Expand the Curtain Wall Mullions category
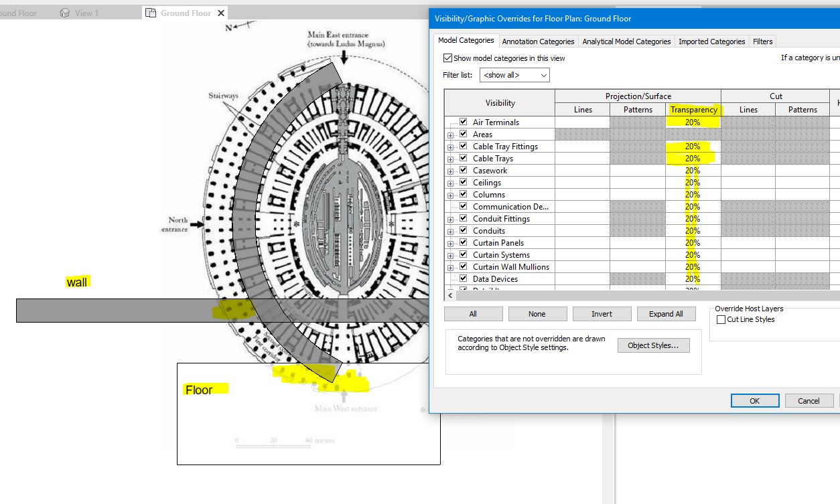Viewport: 840px width, 504px height. (451, 268)
